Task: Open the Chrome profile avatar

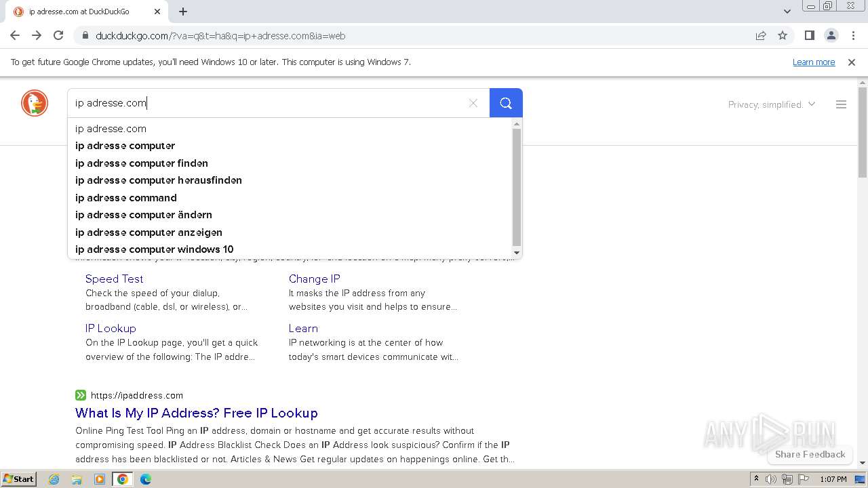Action: (x=831, y=36)
